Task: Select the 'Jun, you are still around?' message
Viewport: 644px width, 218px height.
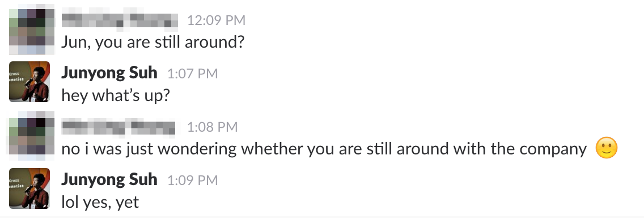Action: point(153,43)
